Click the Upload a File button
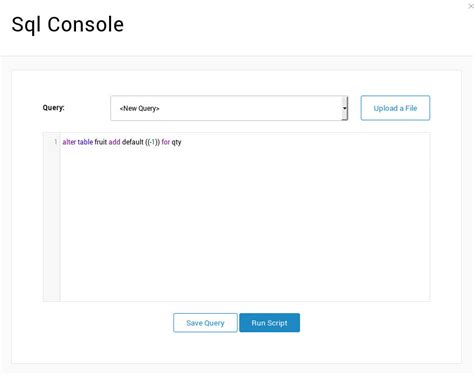This screenshot has height=375, width=474. click(x=395, y=108)
